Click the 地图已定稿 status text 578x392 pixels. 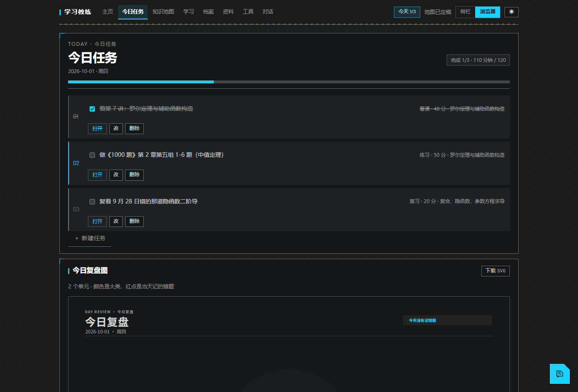click(x=438, y=12)
